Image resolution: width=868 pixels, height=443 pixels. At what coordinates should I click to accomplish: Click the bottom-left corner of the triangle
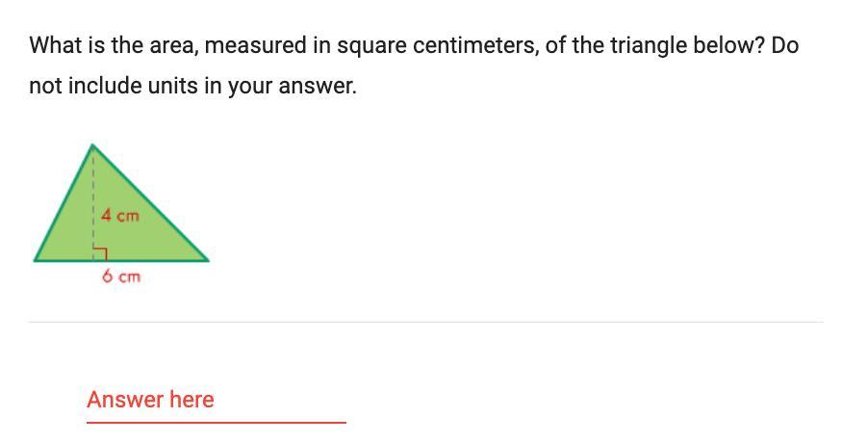[37, 259]
